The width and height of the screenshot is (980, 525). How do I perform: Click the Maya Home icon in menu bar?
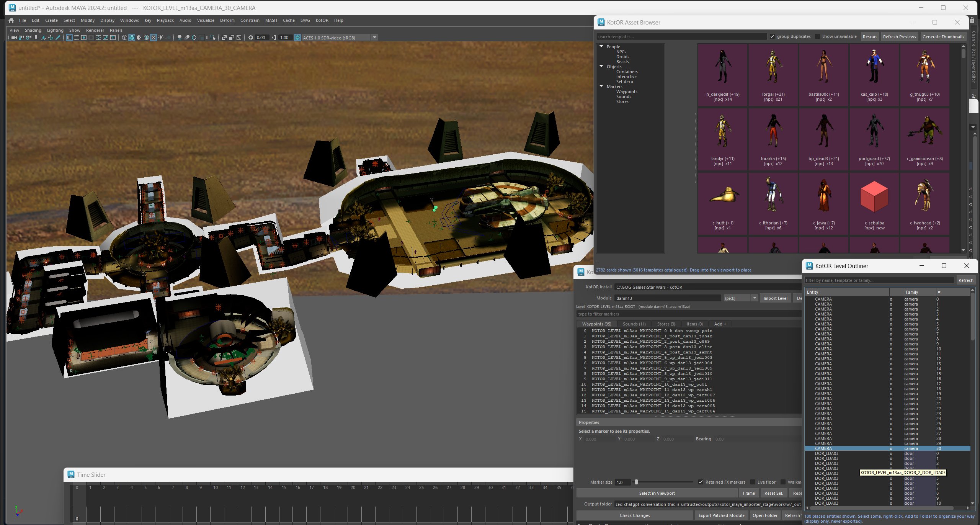click(x=11, y=20)
